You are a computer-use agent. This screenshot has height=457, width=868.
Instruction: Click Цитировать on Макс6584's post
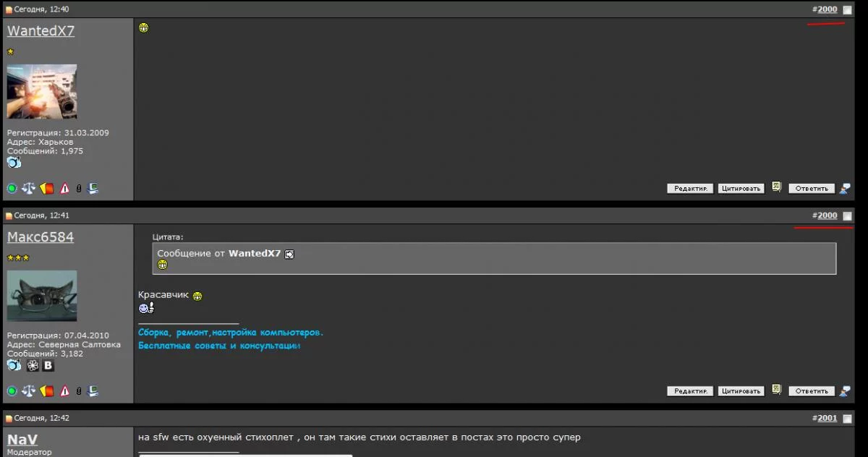click(741, 390)
